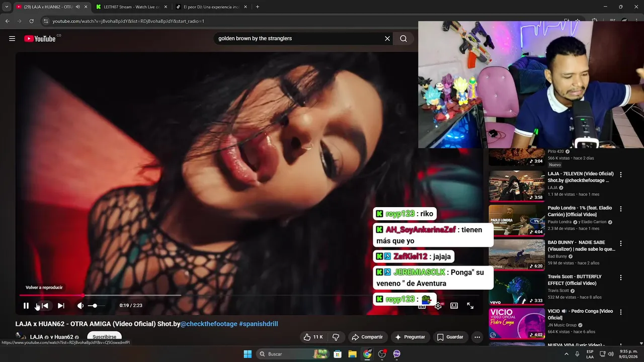Go back to previous video in playlist
The image size is (644, 362).
coord(45,306)
